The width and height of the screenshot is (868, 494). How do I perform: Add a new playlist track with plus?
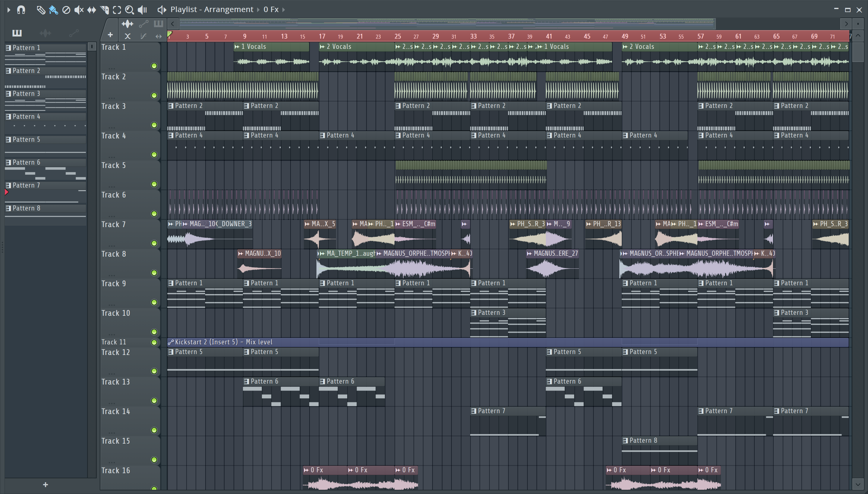(x=110, y=35)
